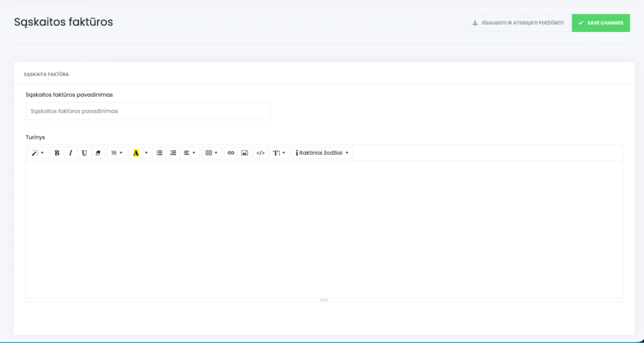Insert a picture using image icon
Image resolution: width=644 pixels, height=343 pixels.
click(x=245, y=153)
